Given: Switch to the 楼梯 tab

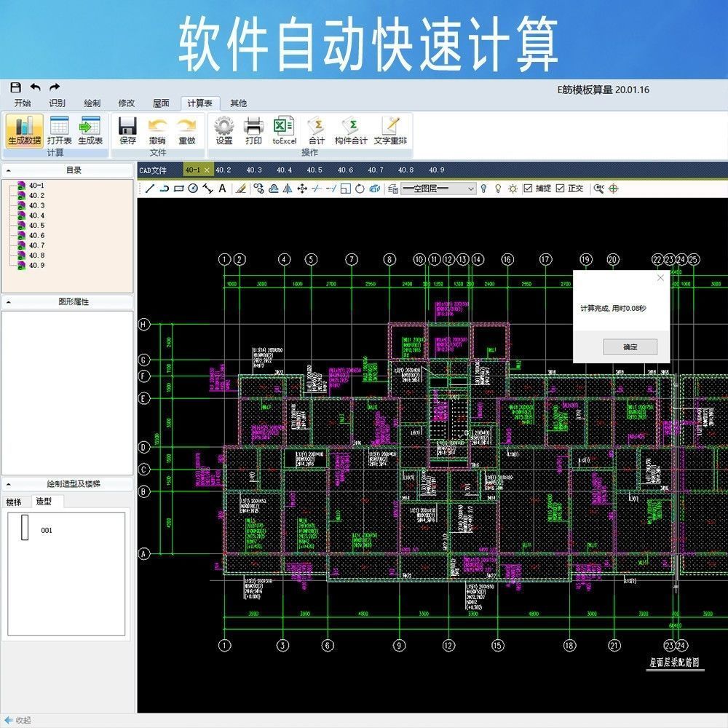Looking at the screenshot, I should [x=14, y=502].
